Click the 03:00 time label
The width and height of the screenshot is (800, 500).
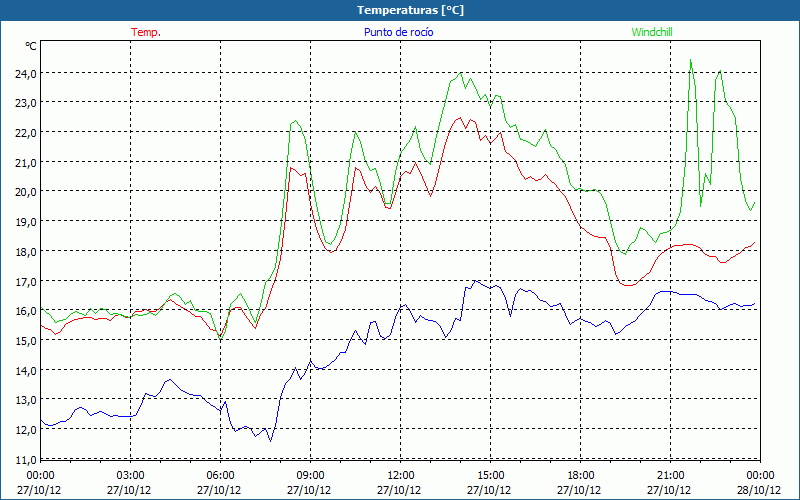[131, 475]
